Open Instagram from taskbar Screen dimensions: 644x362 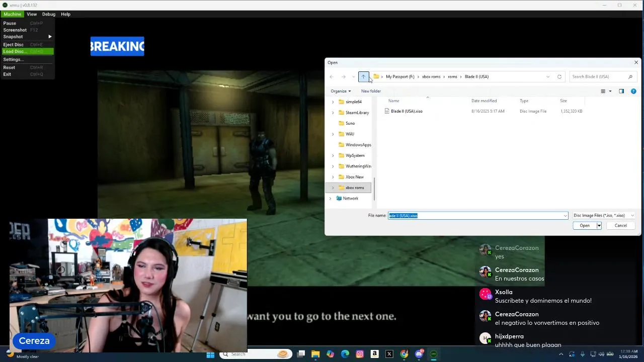(x=360, y=354)
